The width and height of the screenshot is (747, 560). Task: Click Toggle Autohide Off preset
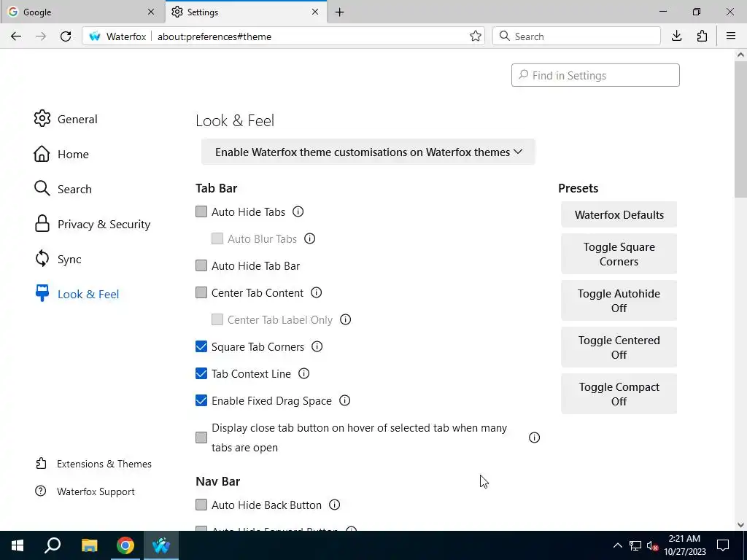pos(619,300)
